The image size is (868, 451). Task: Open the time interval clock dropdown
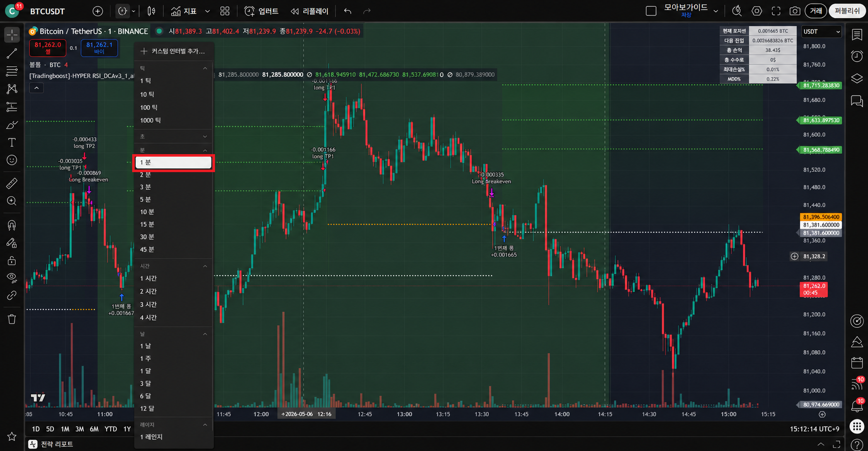pos(126,11)
